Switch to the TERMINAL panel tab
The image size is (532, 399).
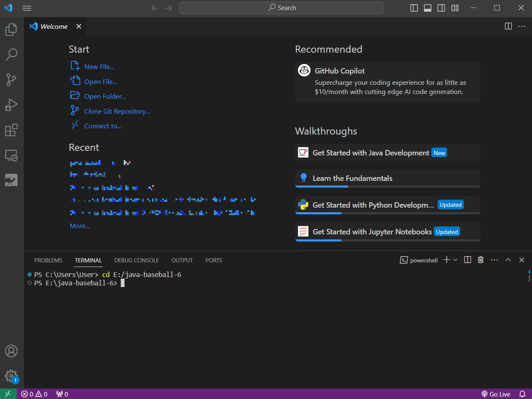point(88,260)
